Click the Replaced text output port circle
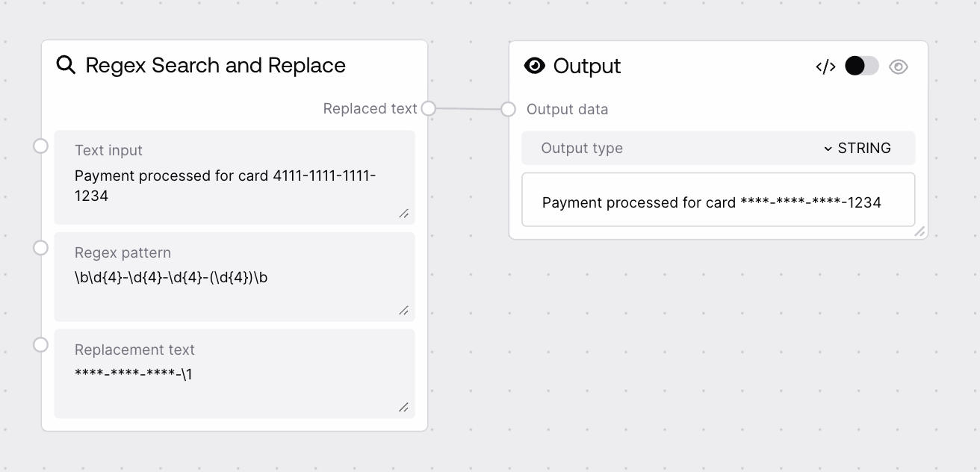This screenshot has height=472, width=980. click(427, 108)
